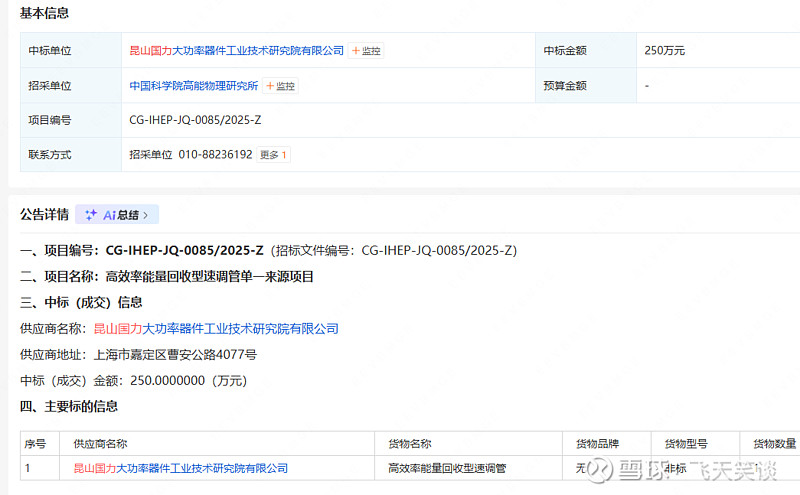This screenshot has width=800, height=495.
Task: Open 昆山国力 link in bottom table row 1
Action: point(181,468)
